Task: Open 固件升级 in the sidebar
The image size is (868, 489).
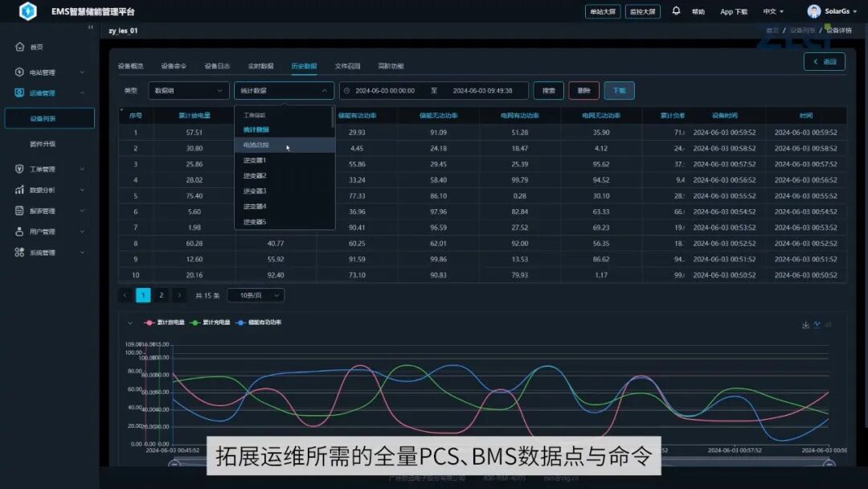Action: click(43, 144)
